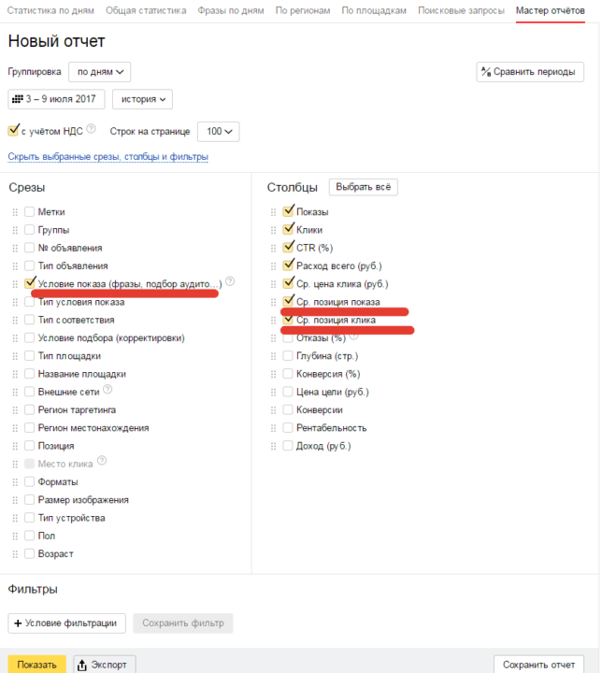Click the 'Скрыть выбранные срезы' link
Viewport: 616px width, 673px height.
point(108,157)
